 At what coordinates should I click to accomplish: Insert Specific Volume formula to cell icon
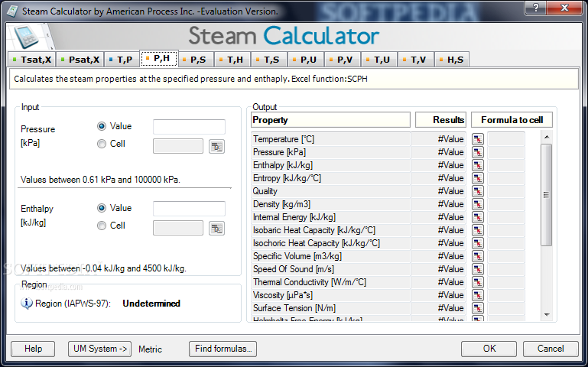[478, 256]
